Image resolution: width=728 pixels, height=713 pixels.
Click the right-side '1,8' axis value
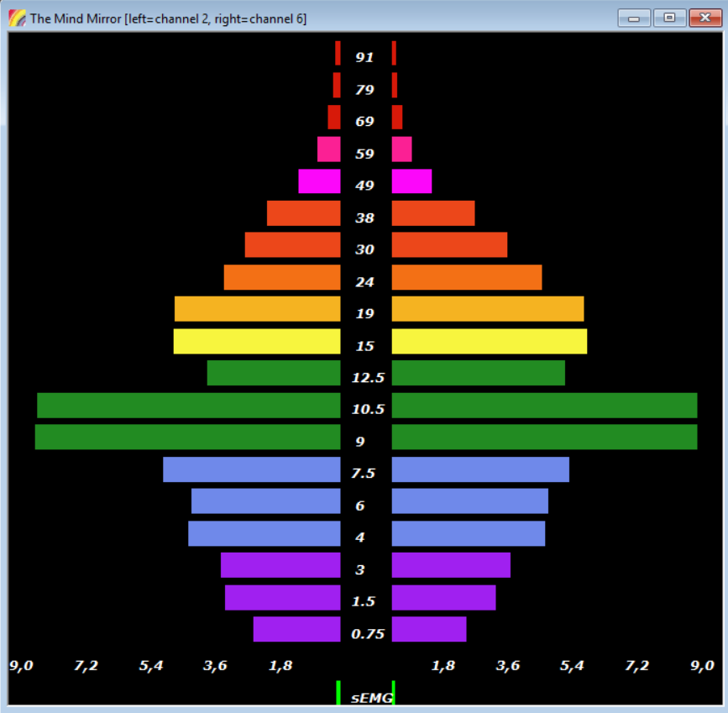(443, 666)
